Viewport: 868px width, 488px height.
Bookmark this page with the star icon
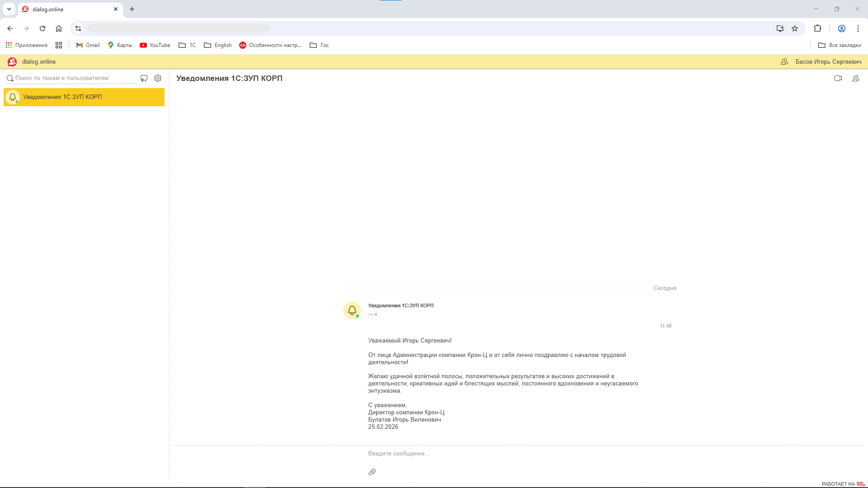coord(795,28)
